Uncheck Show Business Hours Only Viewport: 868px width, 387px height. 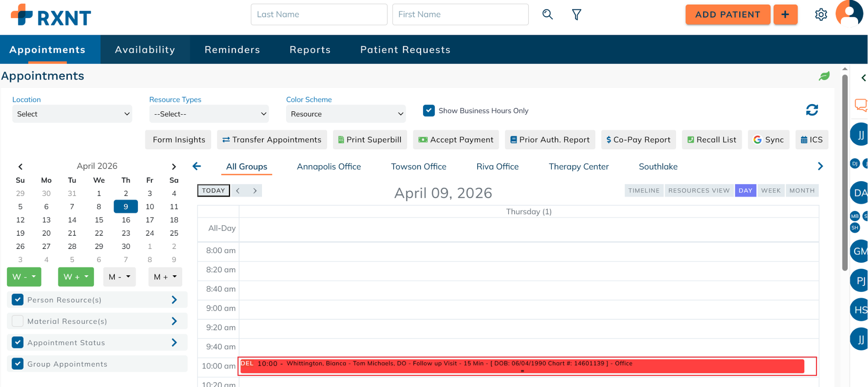tap(428, 111)
